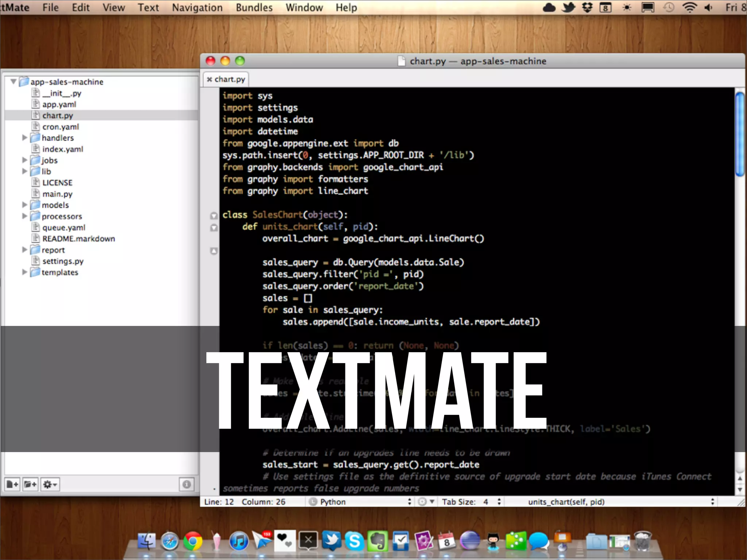Open the Help menu
Viewport: 747px width, 560px height.
346,7
